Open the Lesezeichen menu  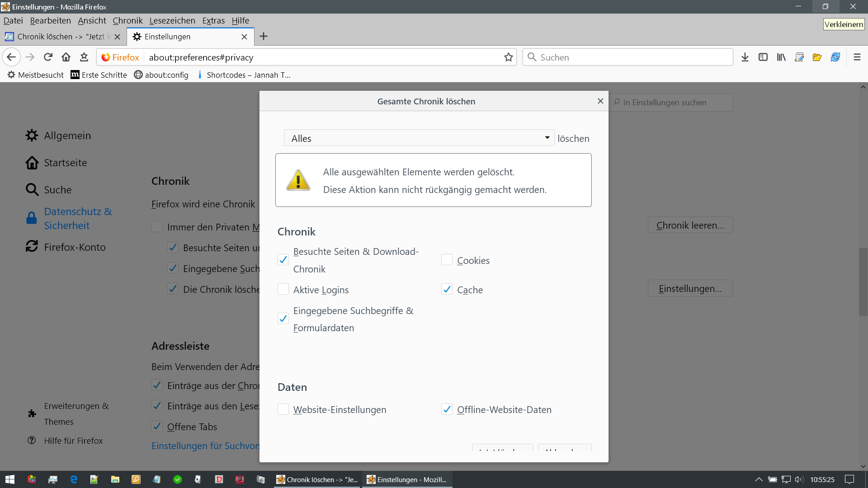(172, 20)
